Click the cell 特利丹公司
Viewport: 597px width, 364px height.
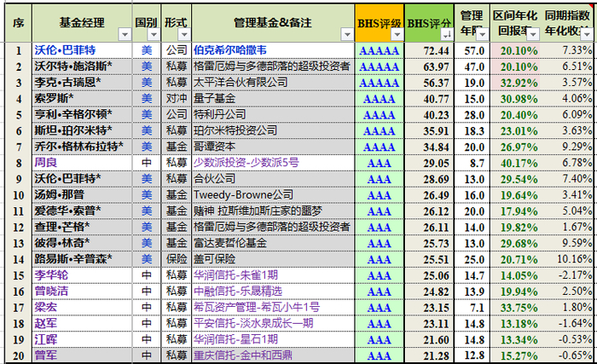(x=273, y=114)
